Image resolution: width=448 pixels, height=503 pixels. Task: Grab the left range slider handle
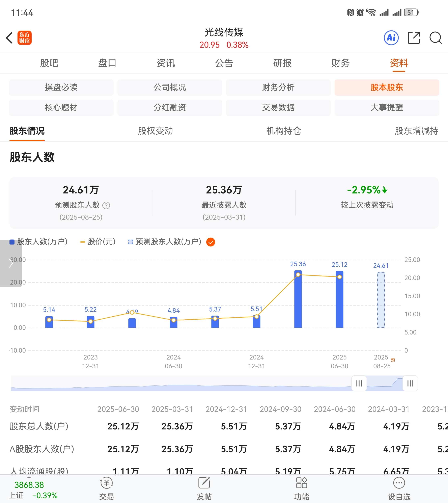[359, 383]
